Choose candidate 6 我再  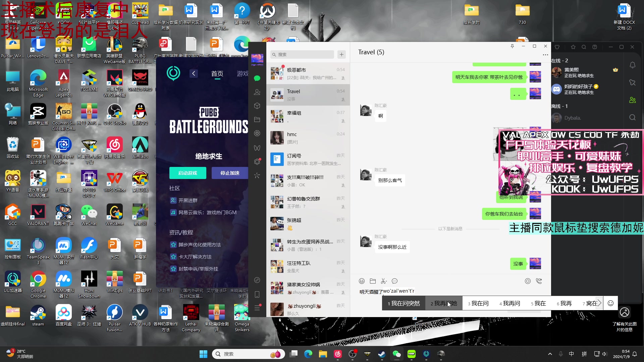[x=564, y=303]
